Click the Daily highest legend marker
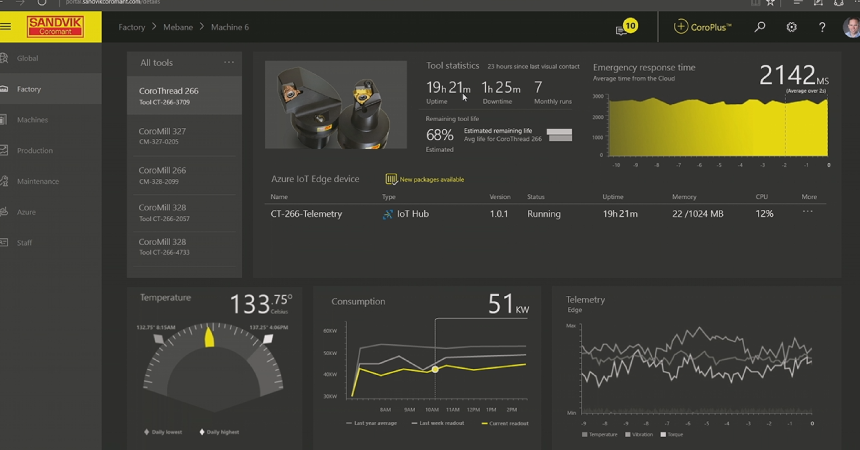860x450 pixels. coord(202,432)
